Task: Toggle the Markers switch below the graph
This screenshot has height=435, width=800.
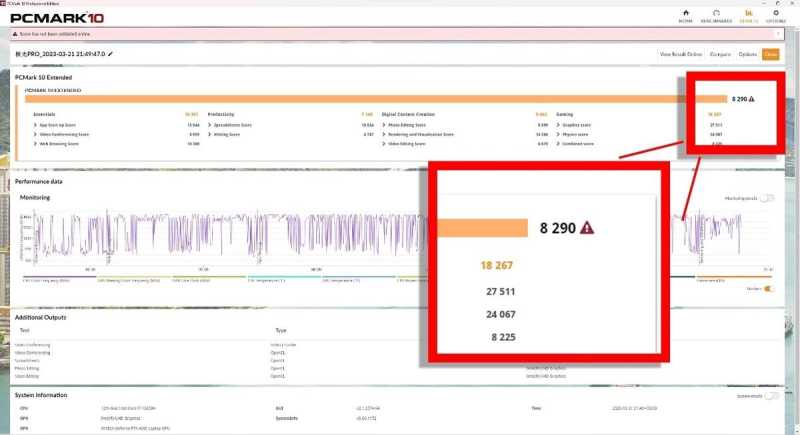Action: (768, 288)
